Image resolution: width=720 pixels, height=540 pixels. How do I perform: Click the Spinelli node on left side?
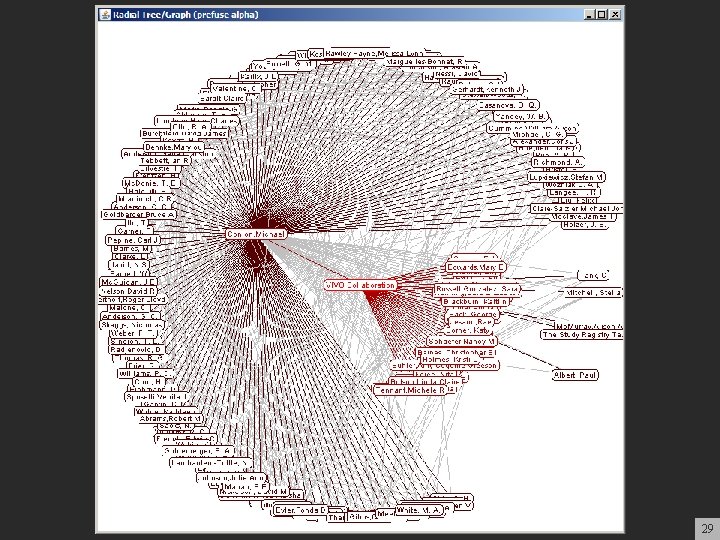[157, 397]
